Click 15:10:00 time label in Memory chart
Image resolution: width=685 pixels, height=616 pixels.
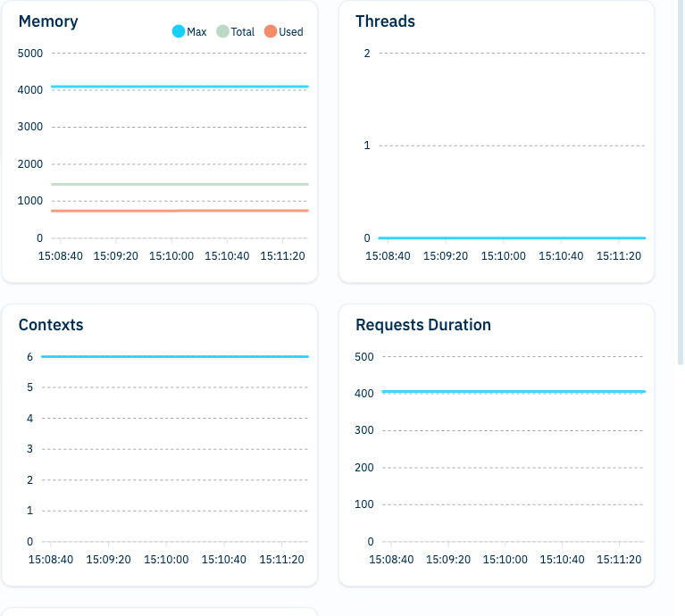170,256
